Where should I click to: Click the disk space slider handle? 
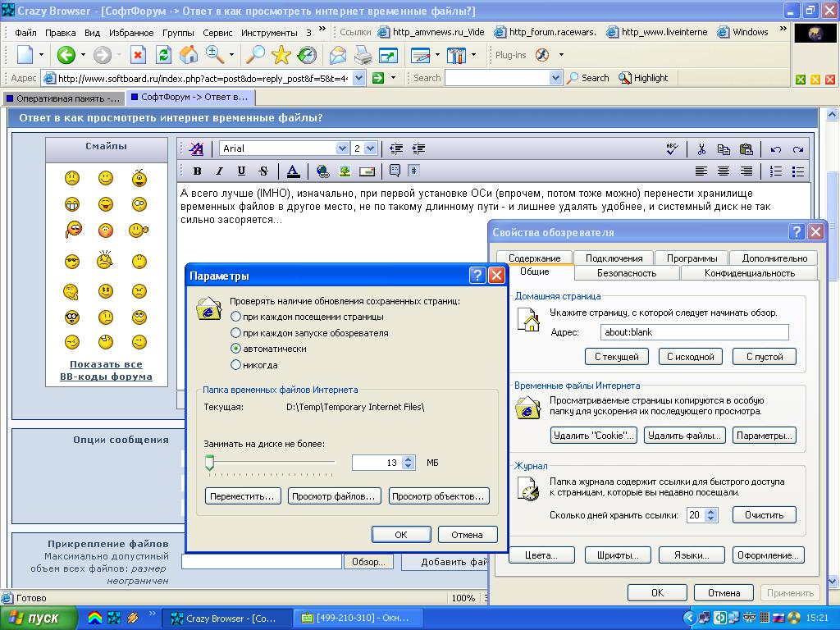(x=210, y=464)
